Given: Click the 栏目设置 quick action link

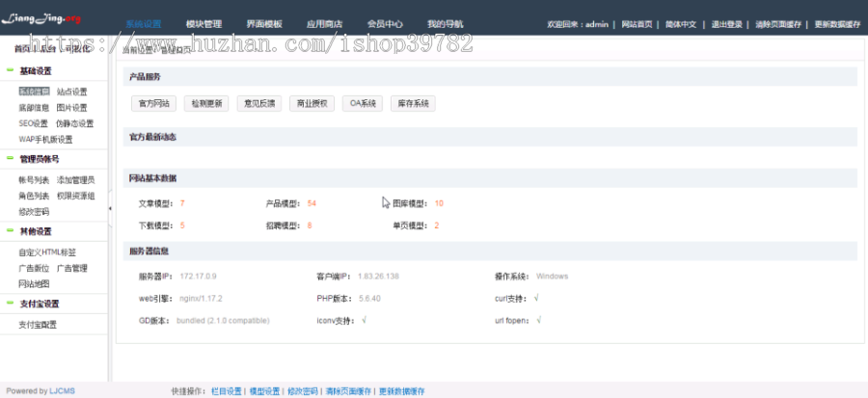Looking at the screenshot, I should tap(227, 391).
